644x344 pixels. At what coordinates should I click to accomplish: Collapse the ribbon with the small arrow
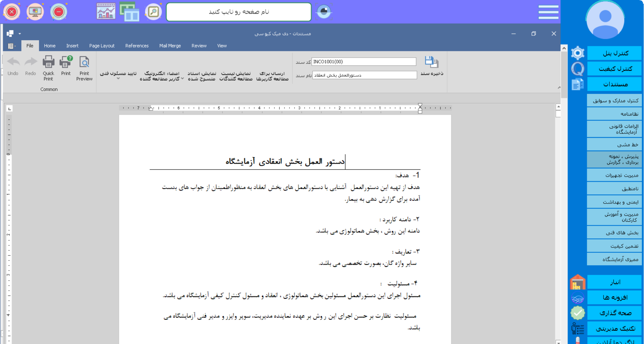(559, 88)
